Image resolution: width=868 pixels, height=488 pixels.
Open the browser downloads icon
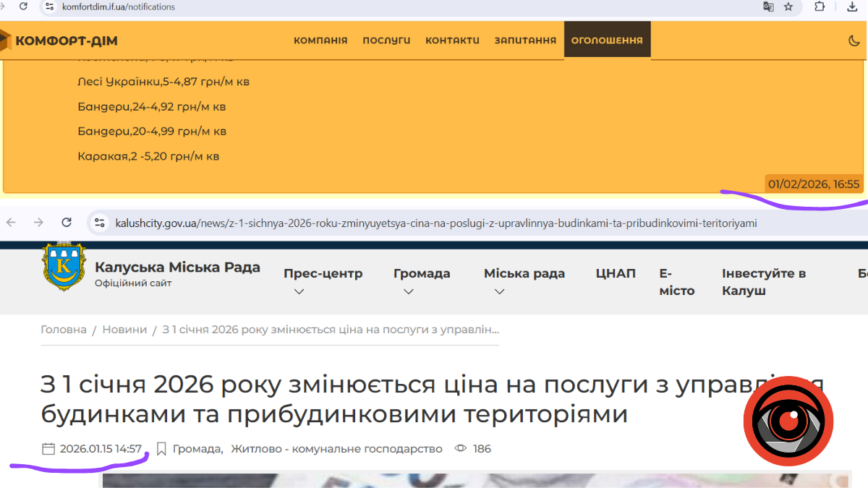tap(852, 7)
